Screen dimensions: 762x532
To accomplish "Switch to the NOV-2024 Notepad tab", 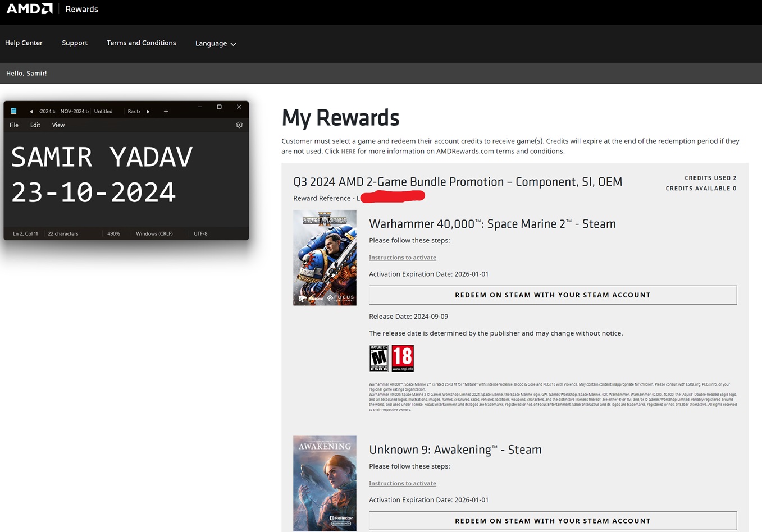I will point(74,111).
